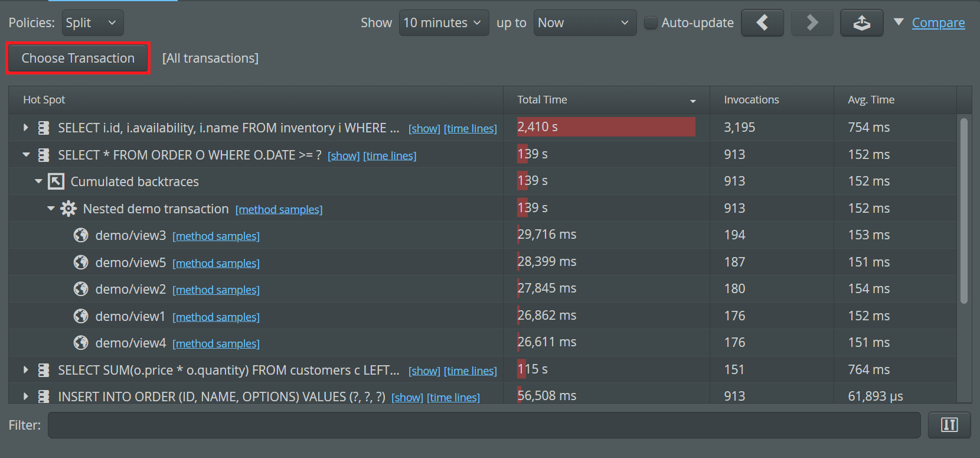Enable the Auto-update checkbox
Viewport: 980px width, 458px height.
[651, 23]
